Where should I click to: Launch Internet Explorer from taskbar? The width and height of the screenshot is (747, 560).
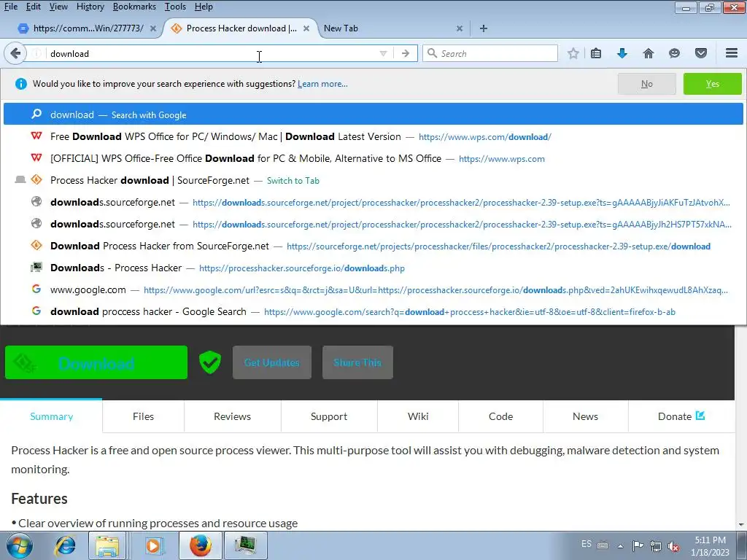[65, 545]
